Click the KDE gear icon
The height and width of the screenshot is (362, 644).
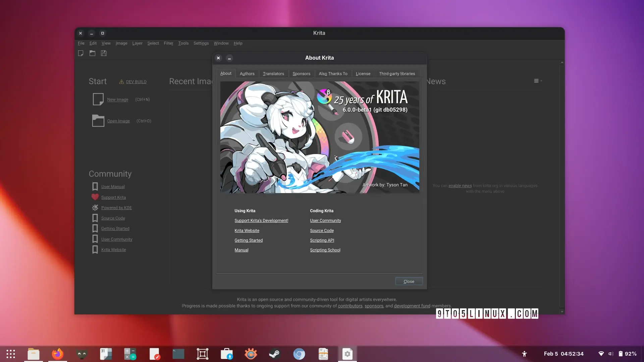(95, 208)
